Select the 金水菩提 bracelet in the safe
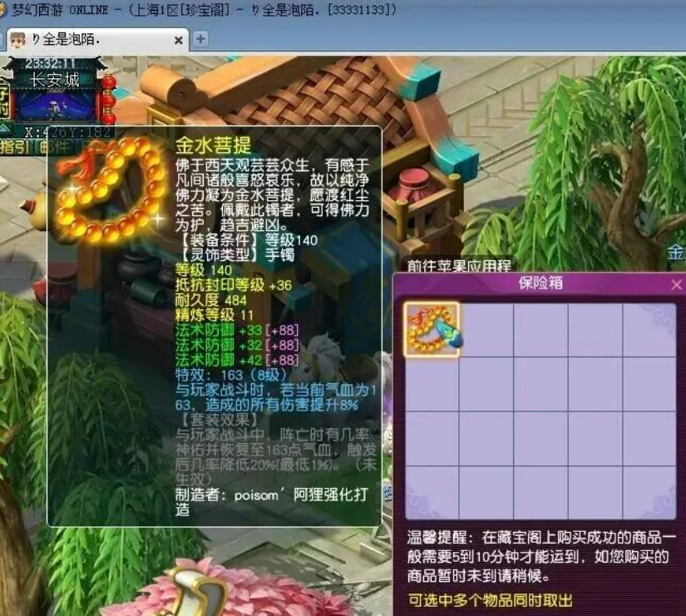 click(432, 330)
